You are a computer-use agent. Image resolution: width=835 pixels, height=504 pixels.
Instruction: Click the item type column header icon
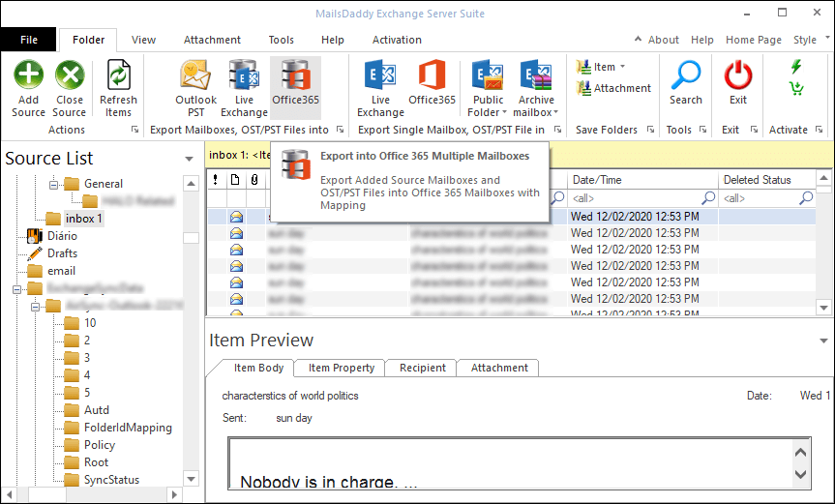[235, 180]
